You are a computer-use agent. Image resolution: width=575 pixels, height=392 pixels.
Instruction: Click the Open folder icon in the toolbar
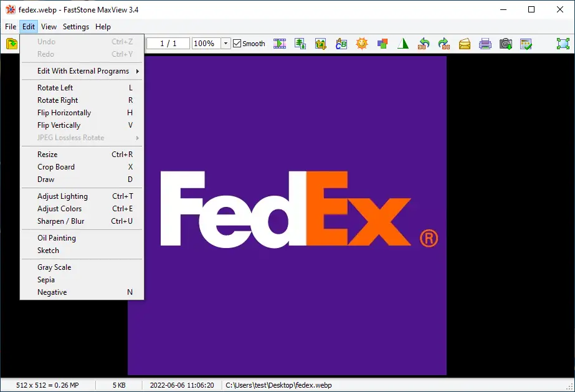(12, 44)
